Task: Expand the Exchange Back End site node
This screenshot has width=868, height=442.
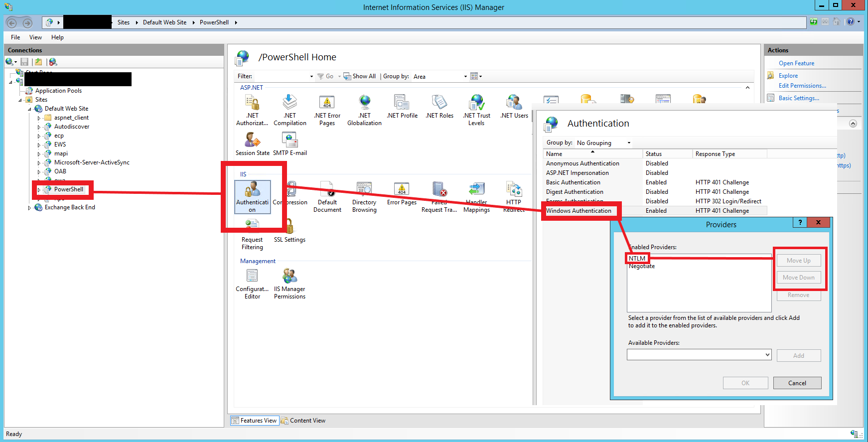Action: tap(29, 208)
